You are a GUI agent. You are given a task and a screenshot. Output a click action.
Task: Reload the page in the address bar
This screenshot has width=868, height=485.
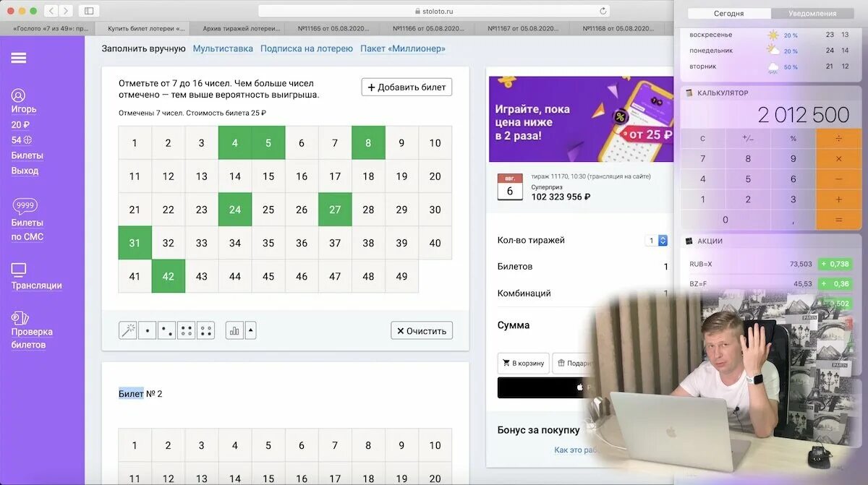pyautogui.click(x=603, y=11)
